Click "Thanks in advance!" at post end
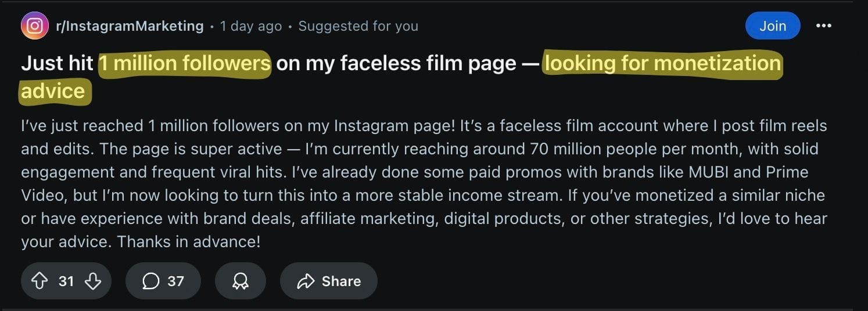The image size is (868, 311). pyautogui.click(x=188, y=241)
